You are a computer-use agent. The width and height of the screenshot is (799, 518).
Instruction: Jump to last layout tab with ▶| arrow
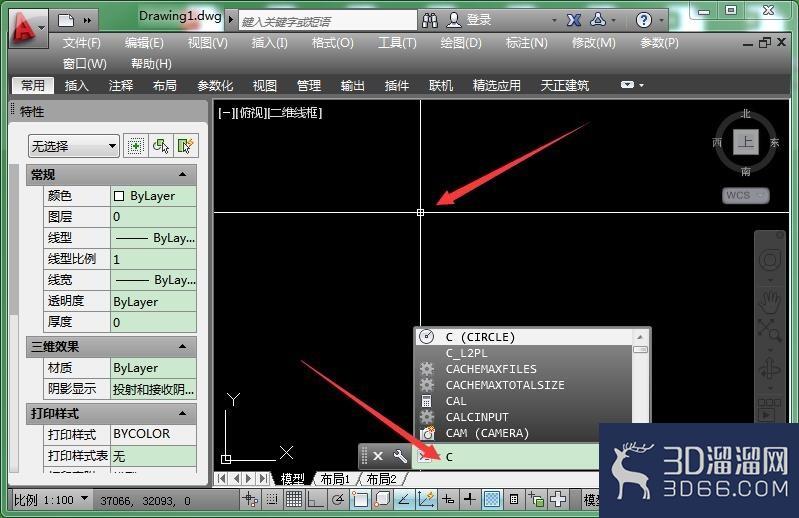(263, 478)
